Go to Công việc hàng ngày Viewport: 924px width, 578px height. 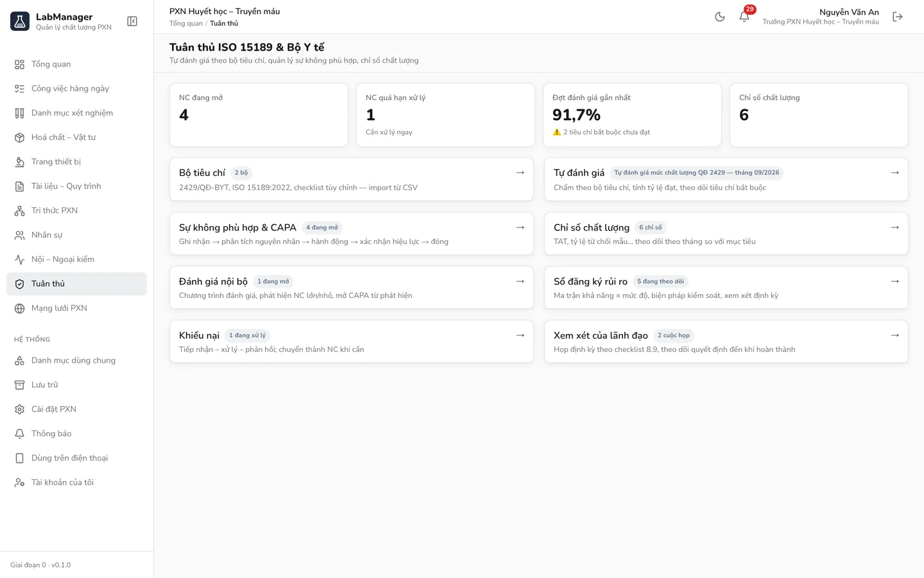(x=76, y=89)
